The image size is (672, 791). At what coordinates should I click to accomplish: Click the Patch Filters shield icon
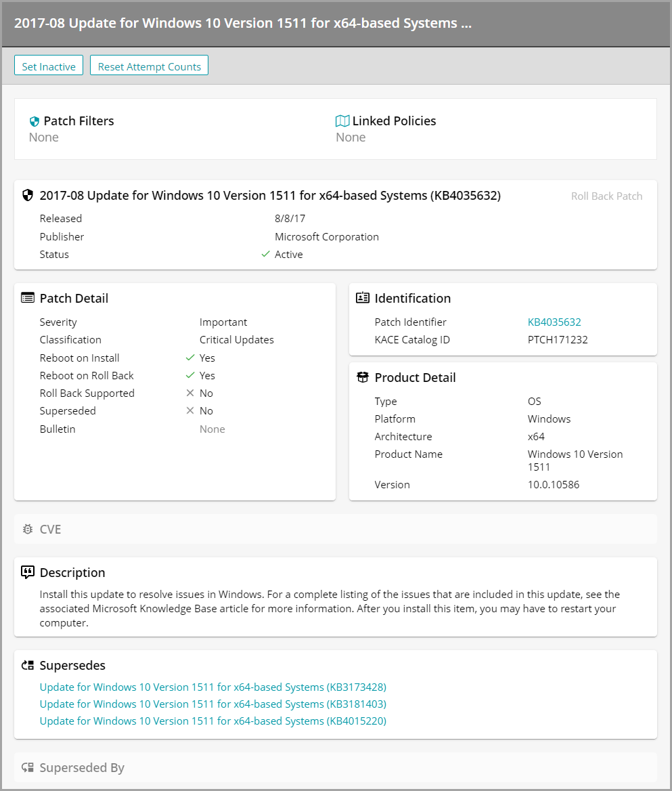coord(35,122)
